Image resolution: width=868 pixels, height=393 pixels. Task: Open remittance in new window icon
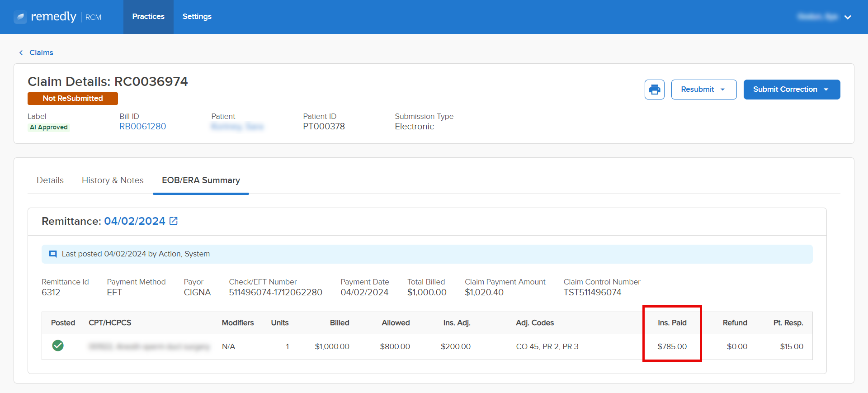coord(174,221)
